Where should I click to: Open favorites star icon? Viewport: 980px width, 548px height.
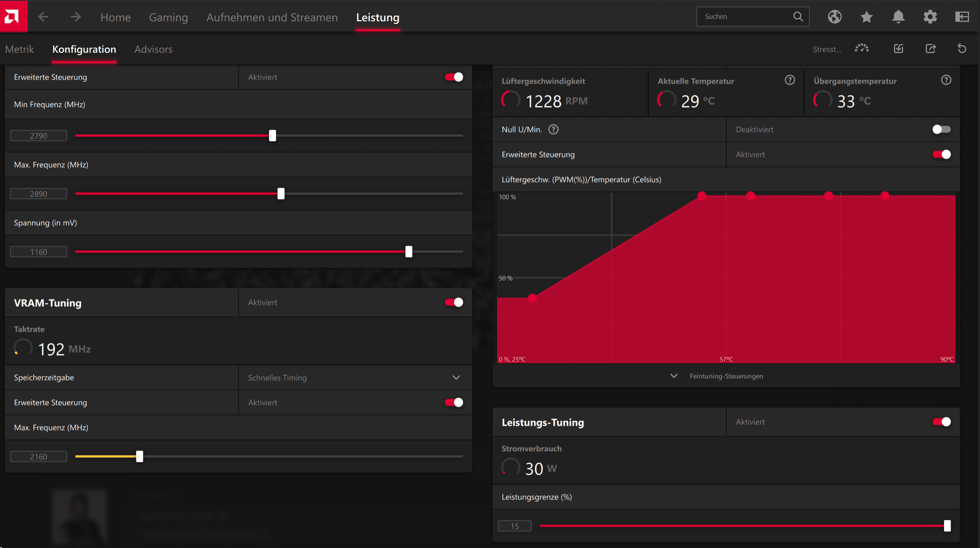click(x=866, y=17)
